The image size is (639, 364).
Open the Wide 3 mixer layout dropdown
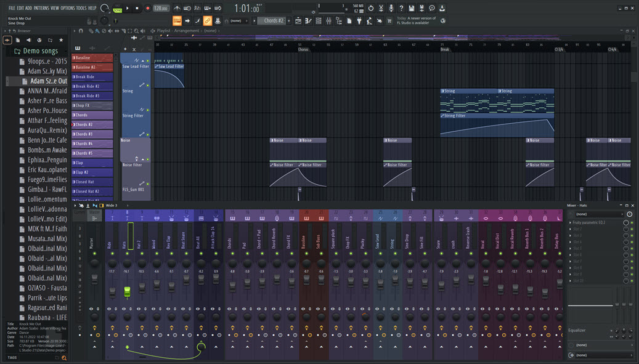[116, 206]
